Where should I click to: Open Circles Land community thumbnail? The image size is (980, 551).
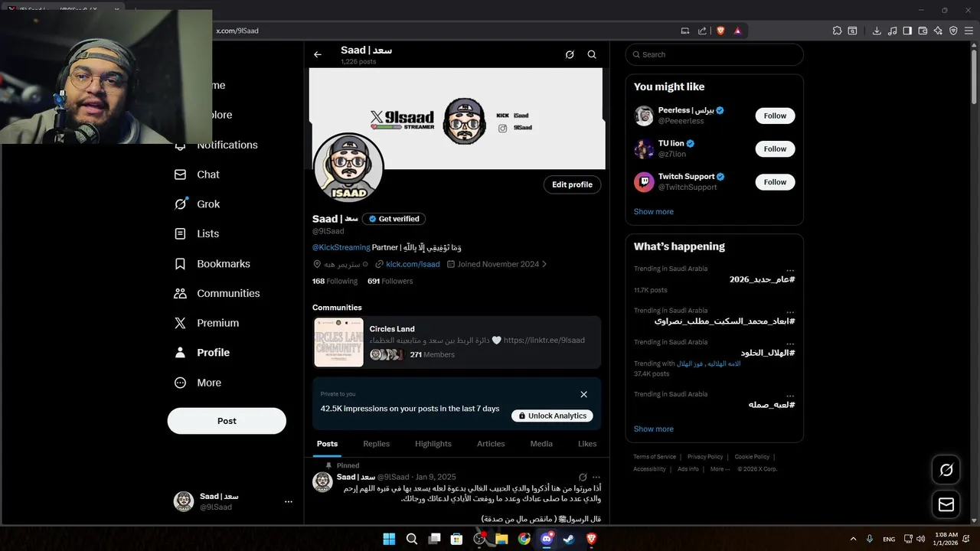coord(338,342)
